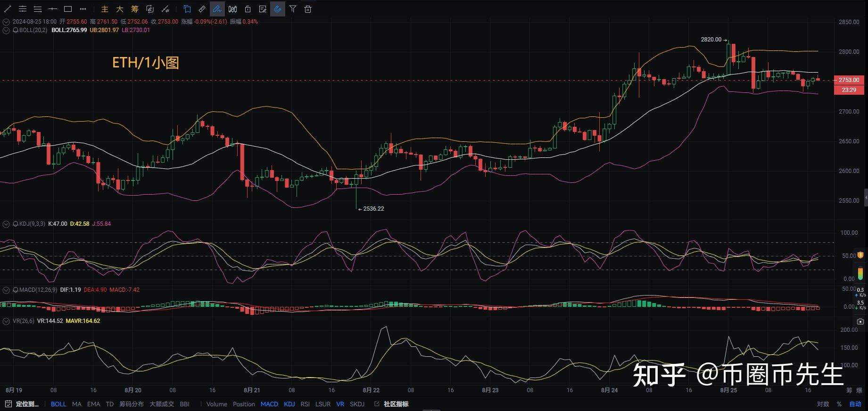Click the ETH/1小图 chart title annotation
868x411 pixels.
146,63
